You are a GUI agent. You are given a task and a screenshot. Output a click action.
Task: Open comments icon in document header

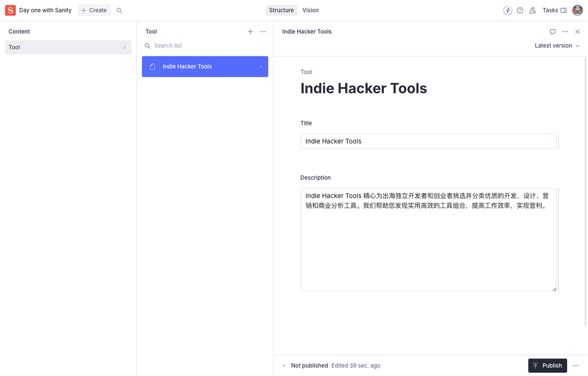tap(553, 31)
